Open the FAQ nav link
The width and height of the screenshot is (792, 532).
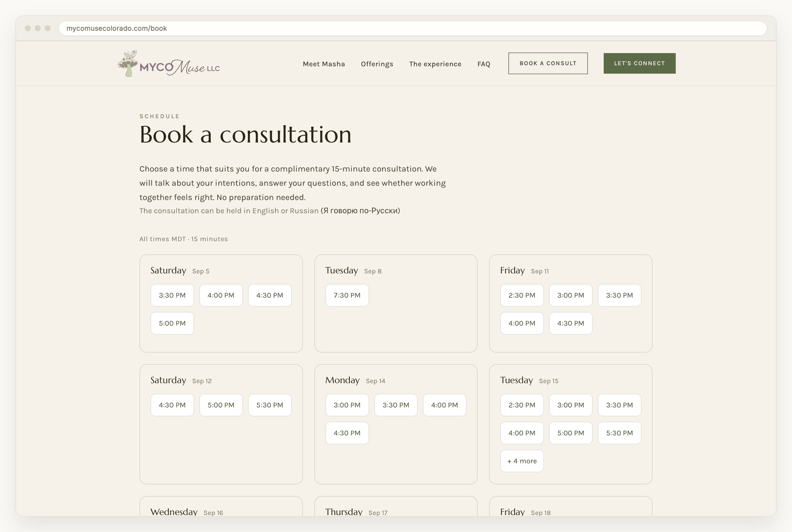click(483, 64)
